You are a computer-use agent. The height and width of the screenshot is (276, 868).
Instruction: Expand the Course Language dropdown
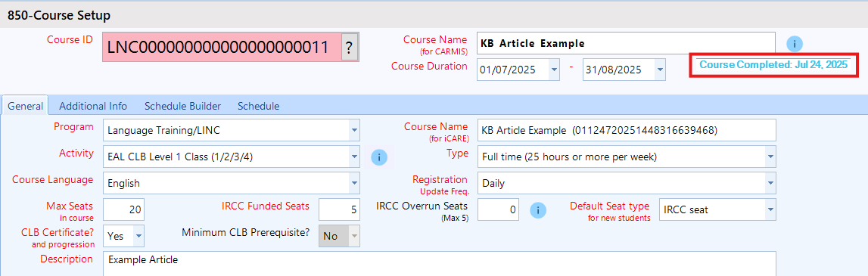coord(353,183)
